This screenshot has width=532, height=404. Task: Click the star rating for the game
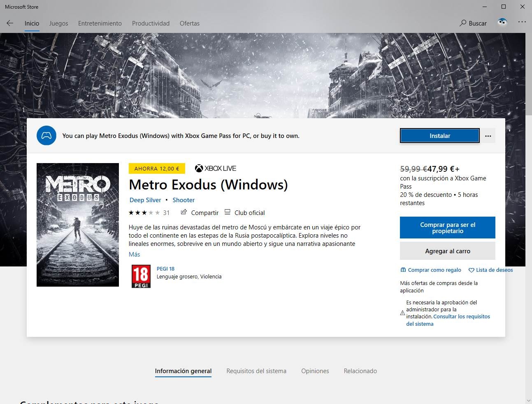(x=144, y=213)
